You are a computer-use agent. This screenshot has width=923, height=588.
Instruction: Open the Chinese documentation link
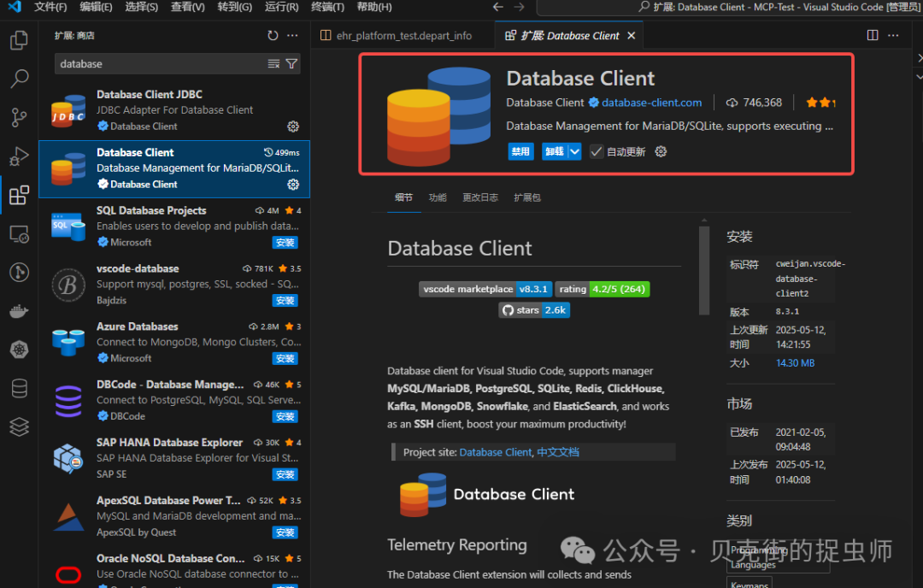click(558, 452)
